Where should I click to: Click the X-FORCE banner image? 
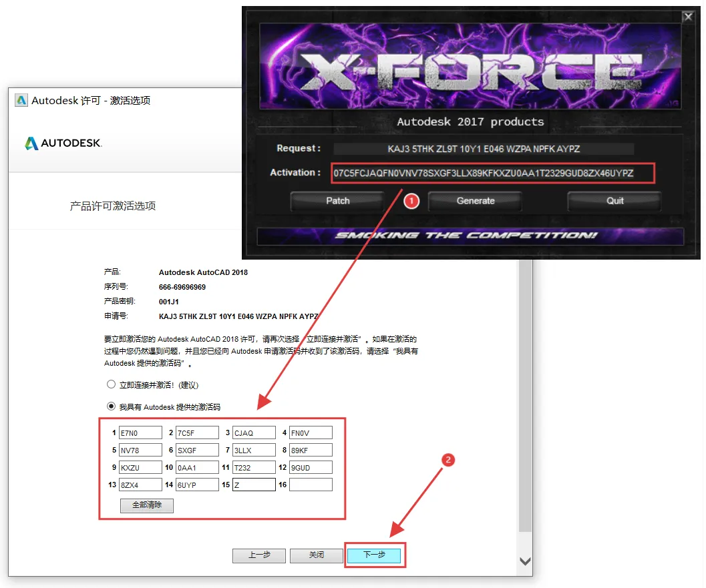click(x=470, y=66)
